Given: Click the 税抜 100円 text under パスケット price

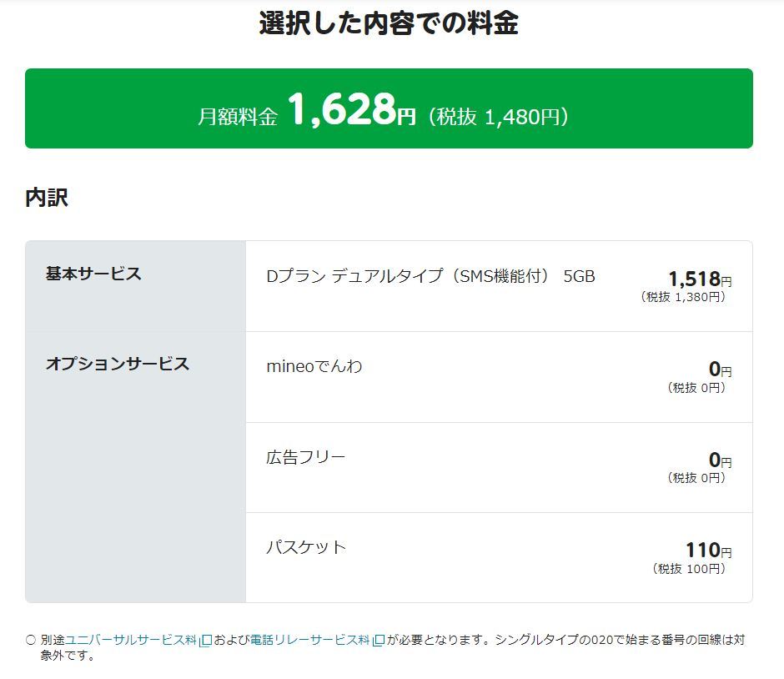Looking at the screenshot, I should [688, 569].
